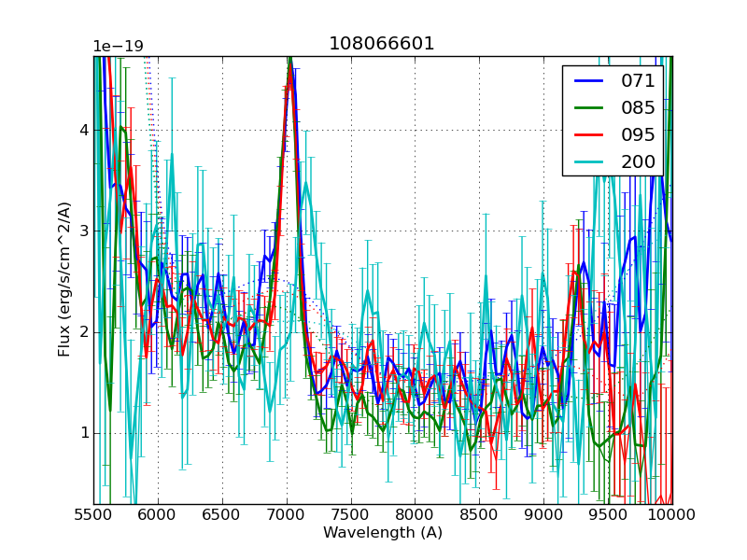Click the Wavelength (A) axis label
The width and height of the screenshot is (747, 560).
(382, 533)
